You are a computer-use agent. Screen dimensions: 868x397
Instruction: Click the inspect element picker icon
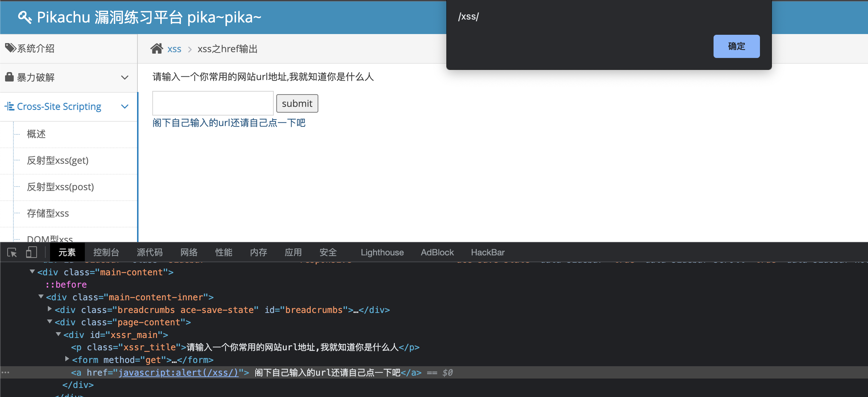coord(12,252)
